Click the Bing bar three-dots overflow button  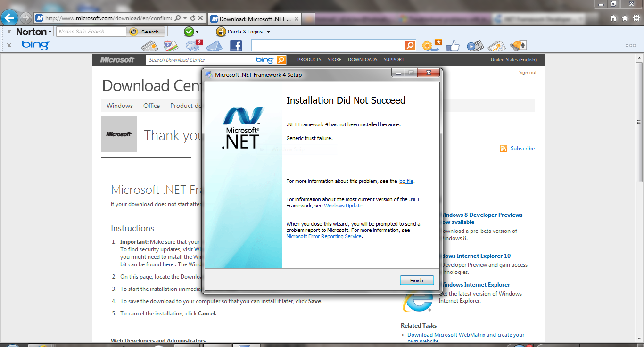click(x=630, y=46)
